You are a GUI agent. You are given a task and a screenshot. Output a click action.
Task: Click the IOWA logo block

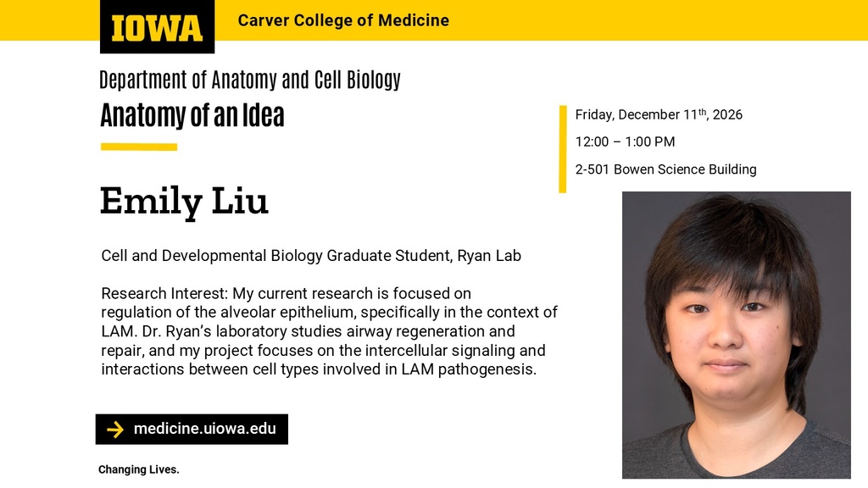click(x=157, y=26)
